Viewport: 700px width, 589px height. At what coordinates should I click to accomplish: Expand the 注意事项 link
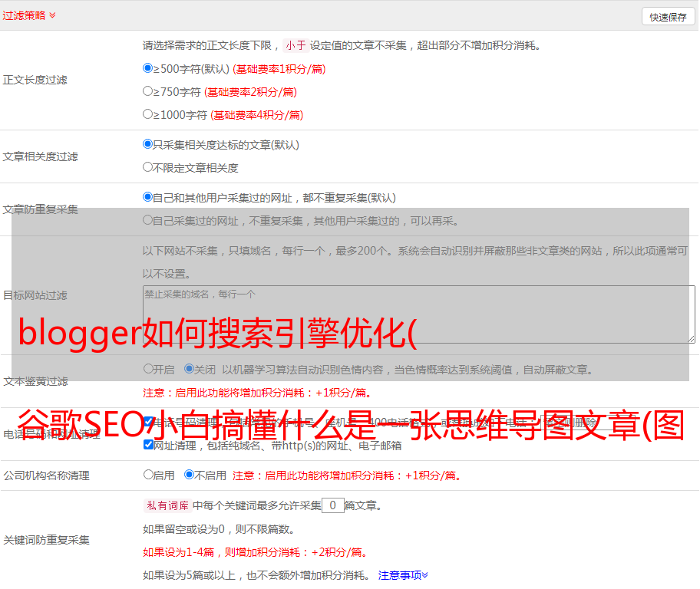[403, 576]
